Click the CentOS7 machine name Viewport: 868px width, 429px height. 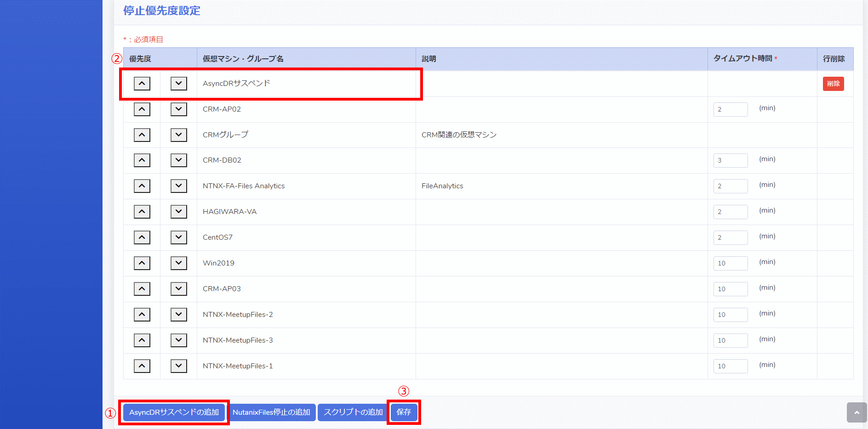pyautogui.click(x=217, y=237)
